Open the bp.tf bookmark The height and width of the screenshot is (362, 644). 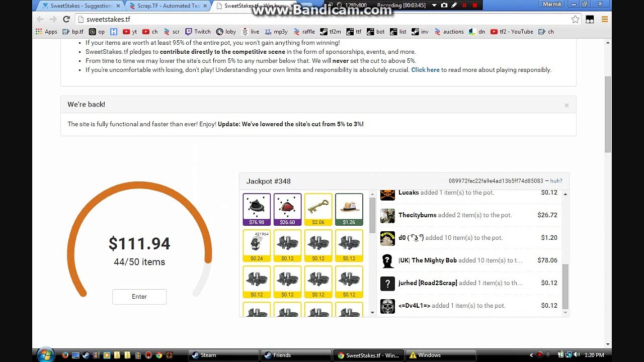pos(72,32)
